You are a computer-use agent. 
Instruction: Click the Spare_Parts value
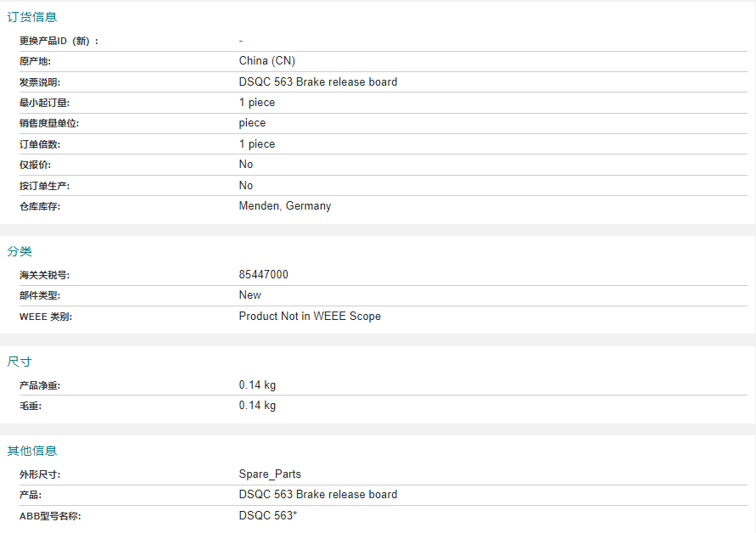270,474
